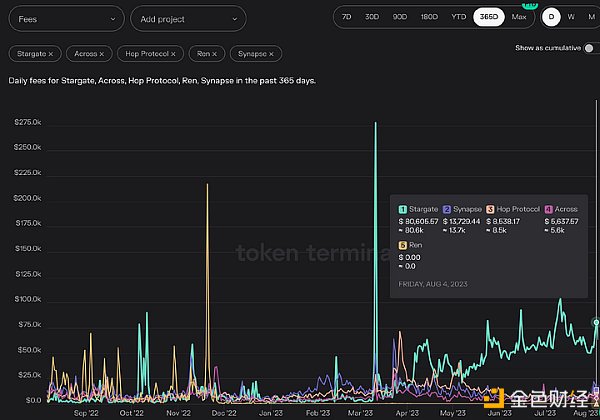Click the yellow Ren legend badge

pos(403,246)
